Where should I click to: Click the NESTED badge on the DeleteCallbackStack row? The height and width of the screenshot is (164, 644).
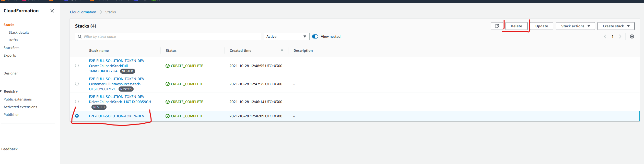click(x=99, y=107)
